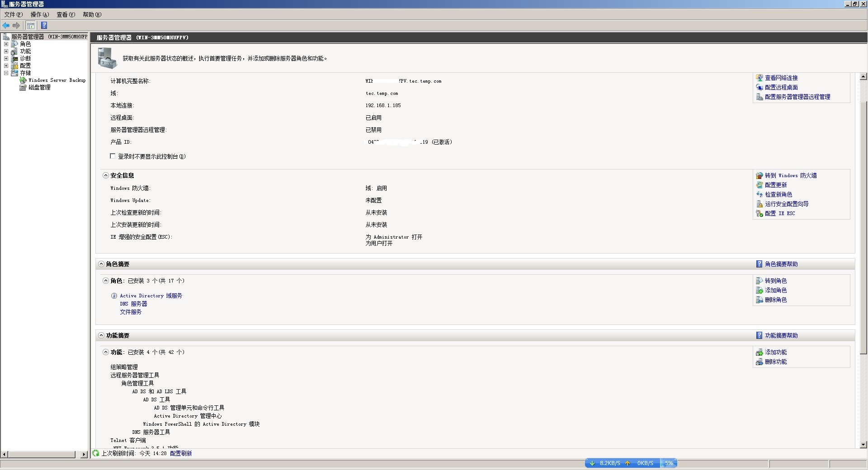This screenshot has height=470, width=868.
Task: Collapse the 安全信息 section
Action: click(106, 175)
